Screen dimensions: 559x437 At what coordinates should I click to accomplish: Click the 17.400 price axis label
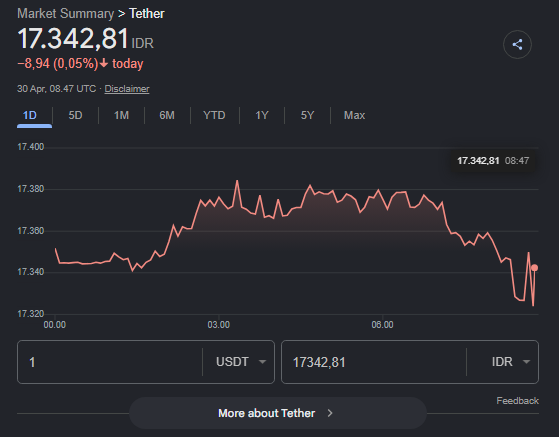coord(31,147)
